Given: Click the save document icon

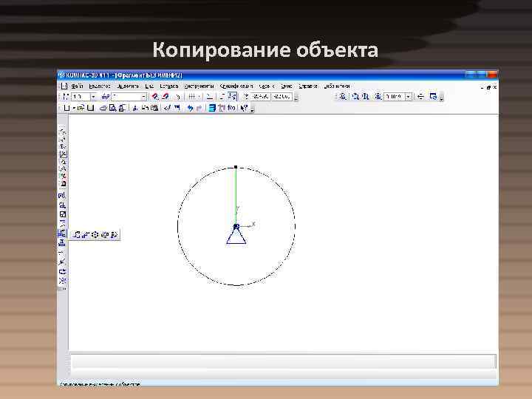Looking at the screenshot, I should click(90, 108).
